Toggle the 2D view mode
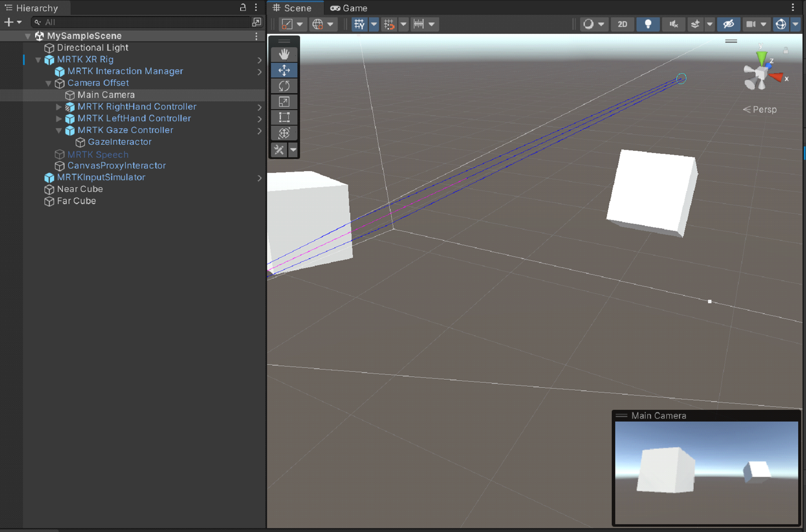The width and height of the screenshot is (806, 532). [622, 24]
